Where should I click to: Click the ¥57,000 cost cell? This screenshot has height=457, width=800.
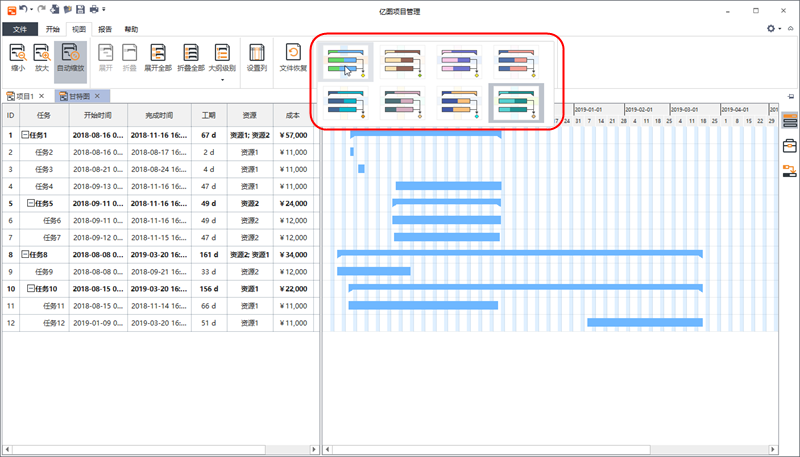[293, 135]
